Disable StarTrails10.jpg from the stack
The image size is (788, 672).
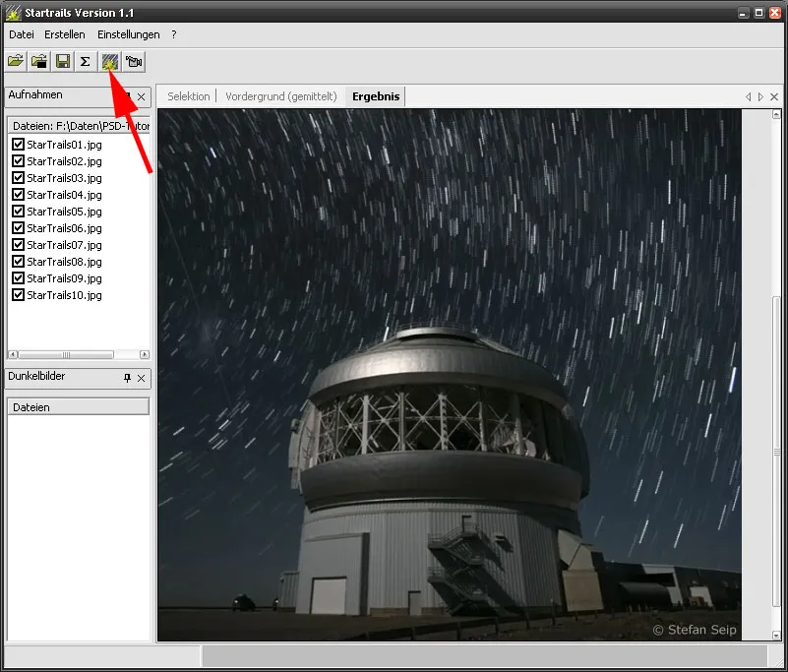pos(18,294)
